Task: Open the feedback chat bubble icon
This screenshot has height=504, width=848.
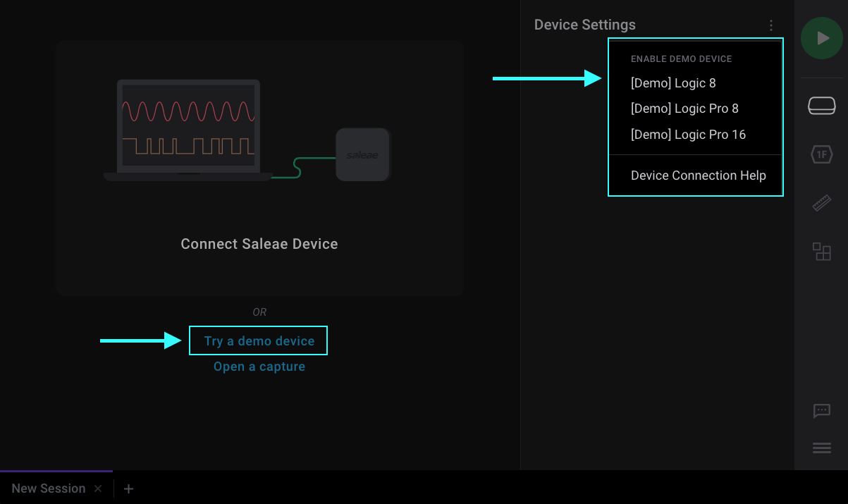Action: [821, 411]
